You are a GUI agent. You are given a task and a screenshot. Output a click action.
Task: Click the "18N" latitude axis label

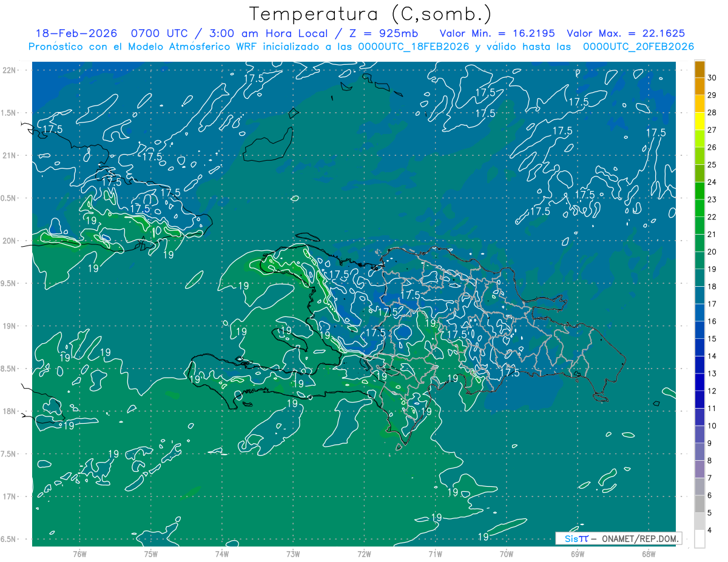tap(9, 411)
